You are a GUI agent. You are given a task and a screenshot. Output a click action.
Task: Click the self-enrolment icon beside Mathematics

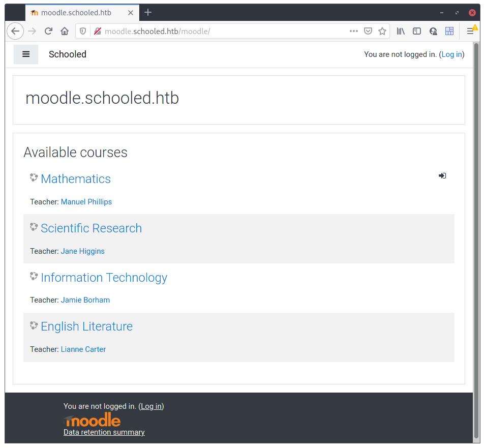[x=442, y=175]
